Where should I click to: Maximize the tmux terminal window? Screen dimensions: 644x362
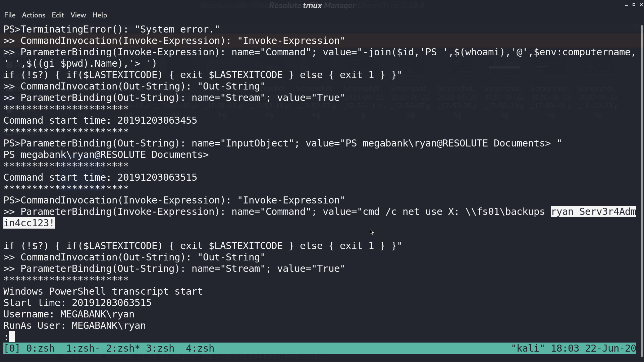(x=634, y=5)
